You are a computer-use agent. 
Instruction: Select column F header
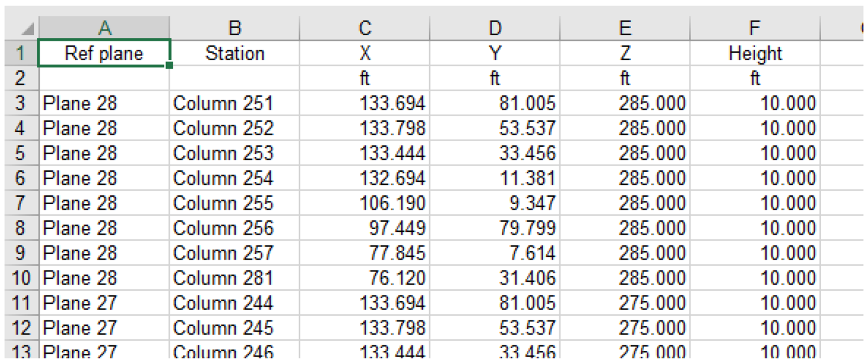point(755,28)
